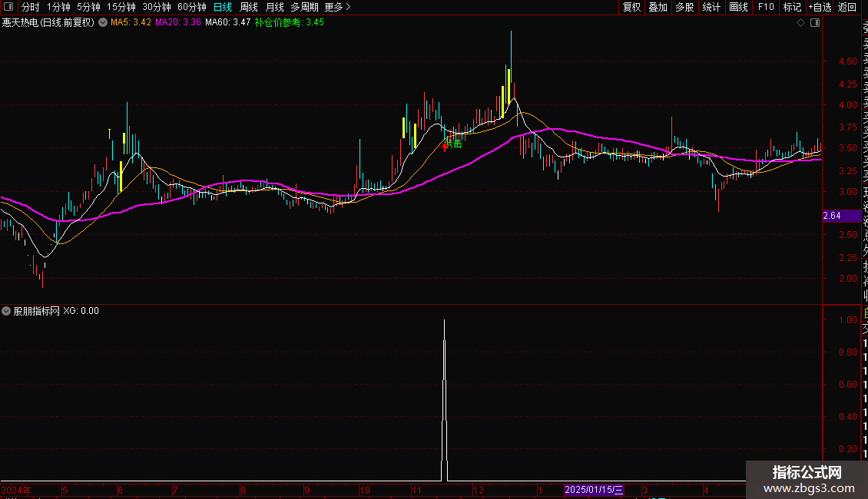
Task: Open the 统计 statistics tool
Action: click(x=711, y=7)
